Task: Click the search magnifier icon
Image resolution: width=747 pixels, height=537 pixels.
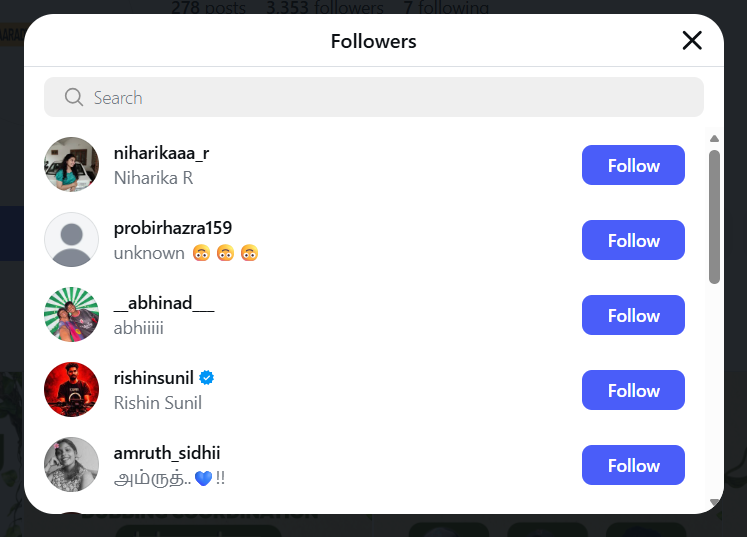Action: 73,97
